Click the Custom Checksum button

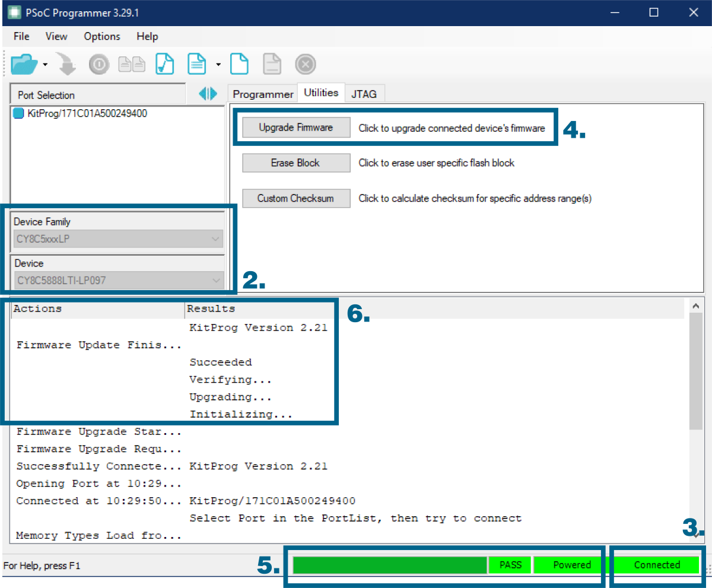(295, 198)
